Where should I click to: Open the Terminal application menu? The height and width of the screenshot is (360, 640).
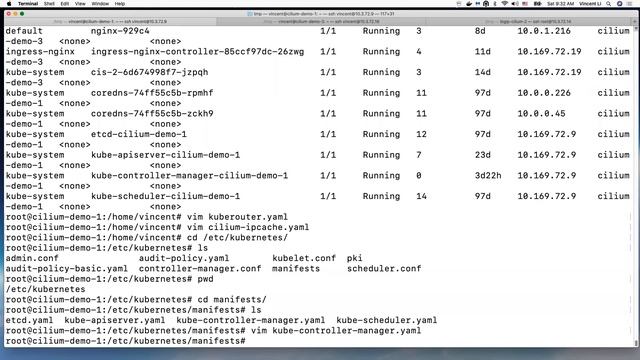[28, 4]
